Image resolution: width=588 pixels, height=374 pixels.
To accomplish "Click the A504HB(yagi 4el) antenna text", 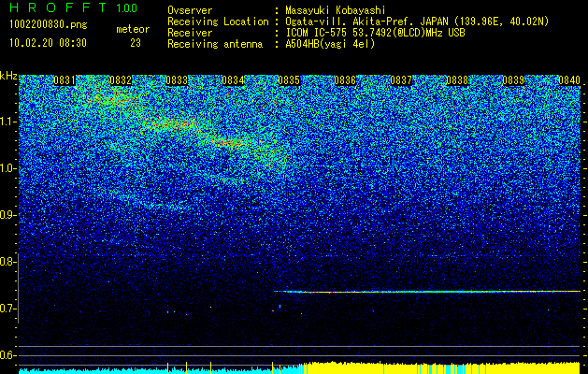I will click(x=330, y=44).
